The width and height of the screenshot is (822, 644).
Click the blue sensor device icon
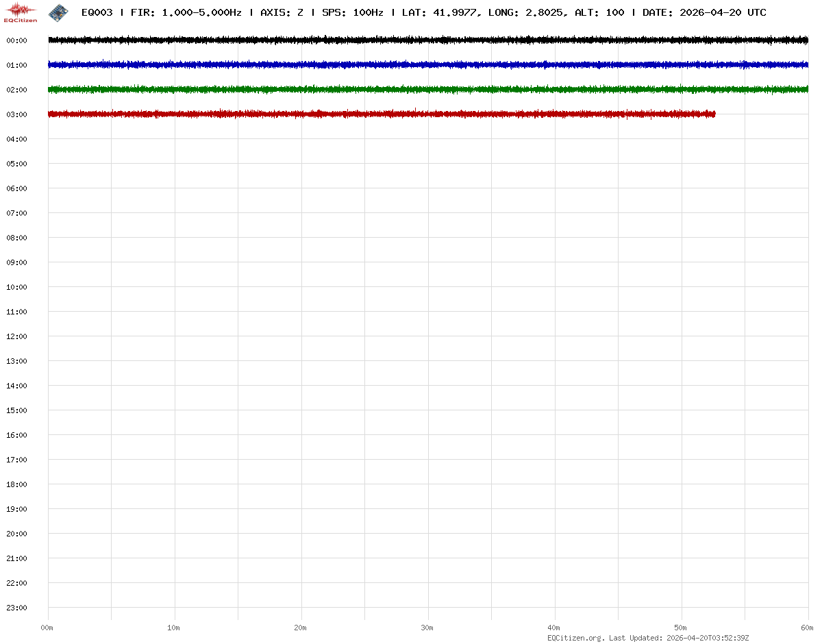(58, 12)
